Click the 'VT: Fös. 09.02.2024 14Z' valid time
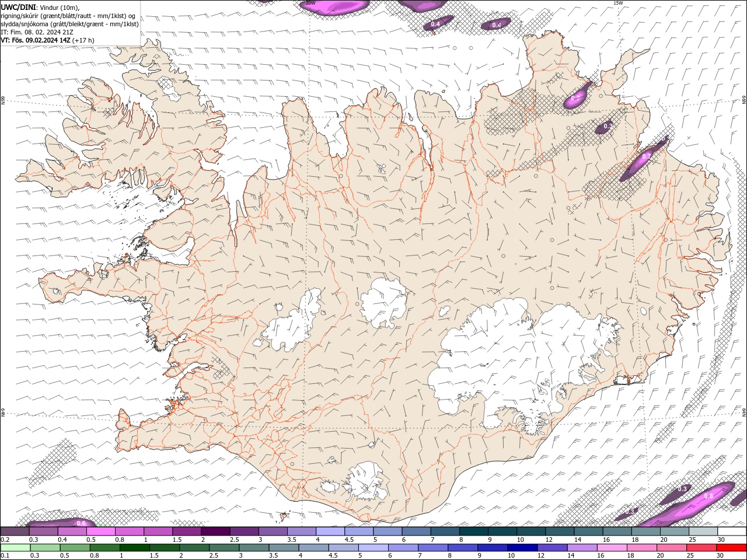This screenshot has width=747, height=560. tap(36, 40)
